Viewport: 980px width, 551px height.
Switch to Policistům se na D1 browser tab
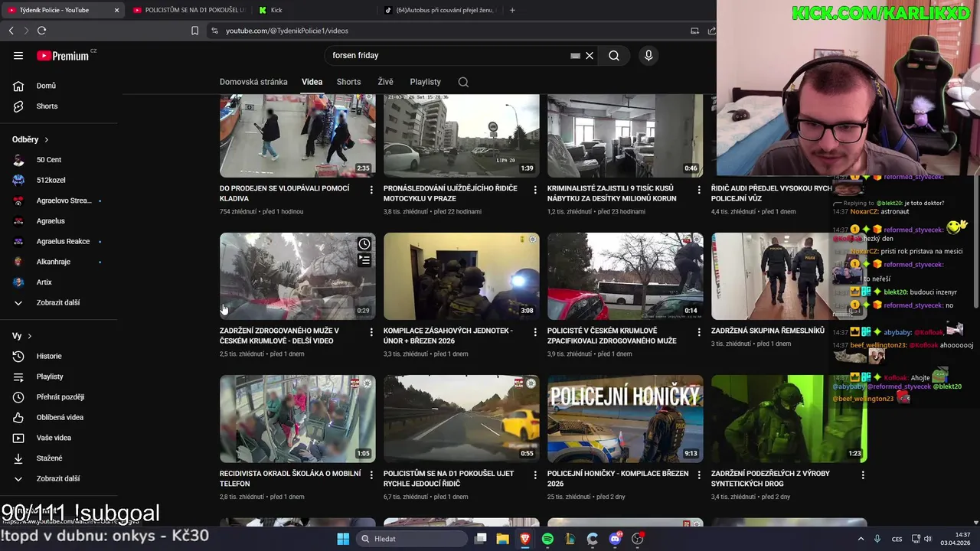tap(189, 10)
